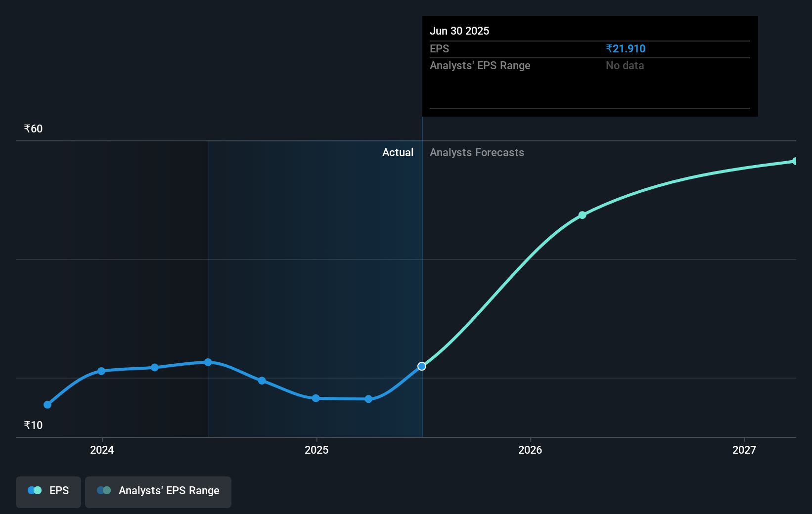Toggle the EPS series visibility in the legend

click(x=48, y=492)
